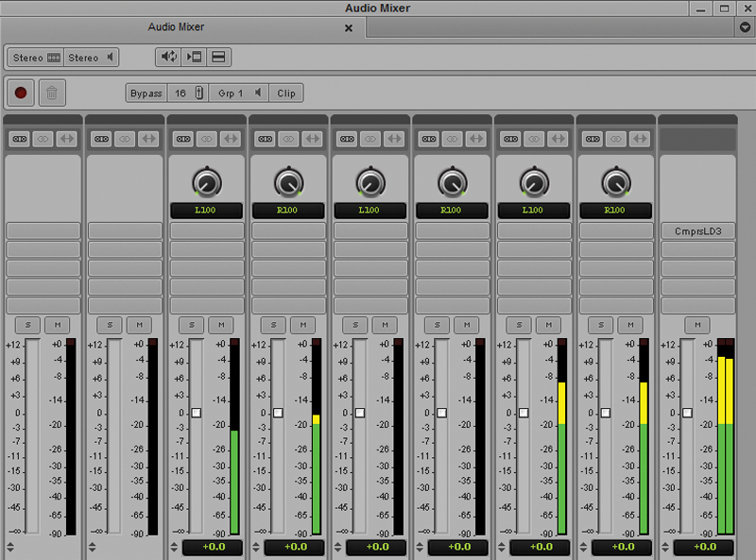756x560 pixels.
Task: Mute the first channel strip
Action: click(58, 325)
